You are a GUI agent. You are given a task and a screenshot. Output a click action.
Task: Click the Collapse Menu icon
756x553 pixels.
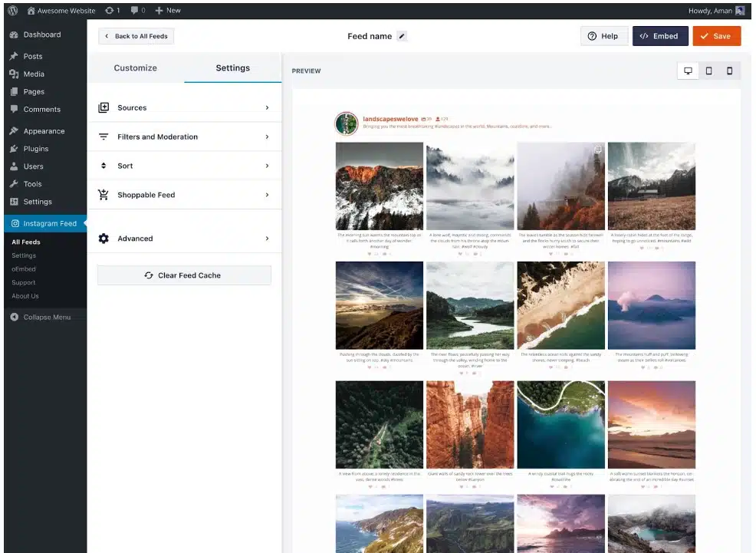tap(14, 317)
